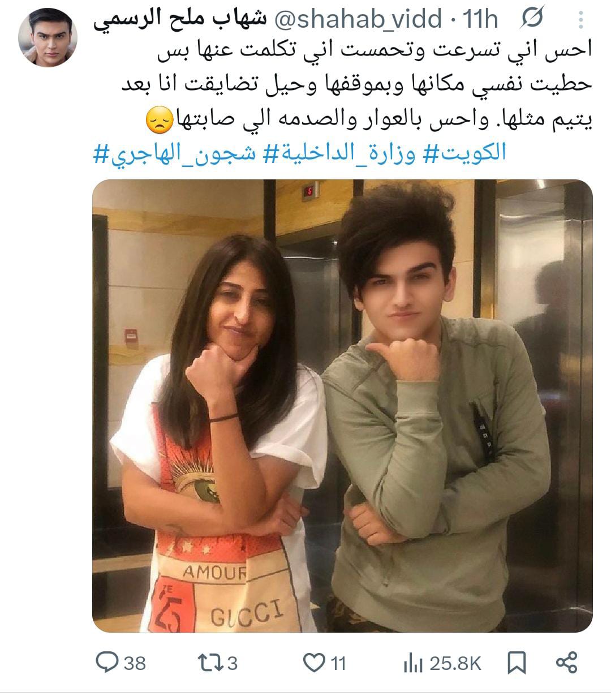
Task: Click the 25.8K views count
Action: click(x=455, y=663)
